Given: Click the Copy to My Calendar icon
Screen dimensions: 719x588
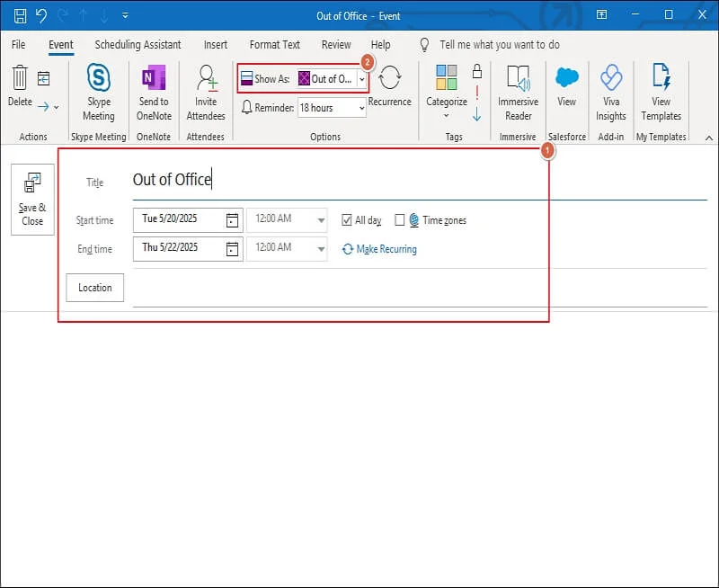Looking at the screenshot, I should pyautogui.click(x=43, y=79).
